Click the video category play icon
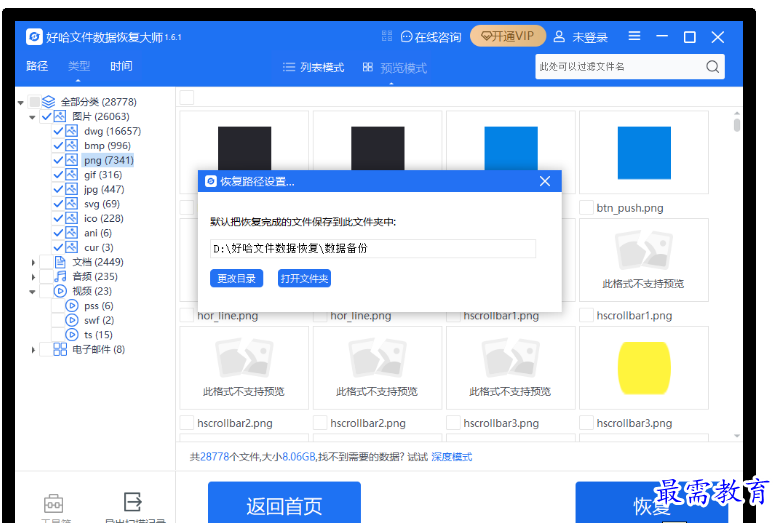Image resolution: width=778 pixels, height=523 pixels. [x=60, y=291]
